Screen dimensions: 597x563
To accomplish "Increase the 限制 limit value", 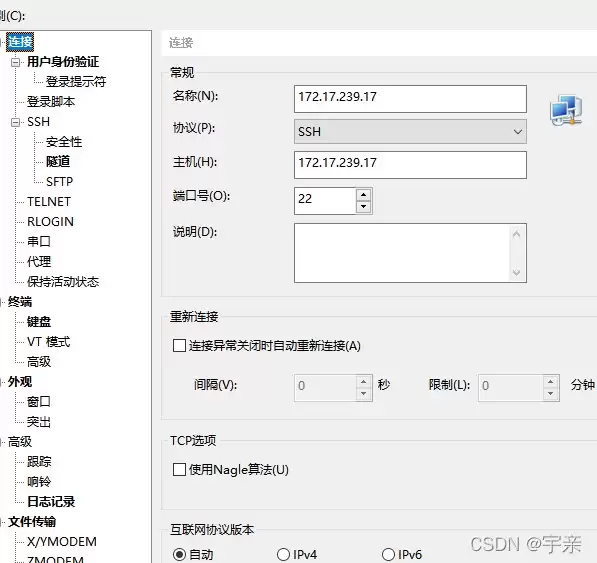I will click(551, 382).
